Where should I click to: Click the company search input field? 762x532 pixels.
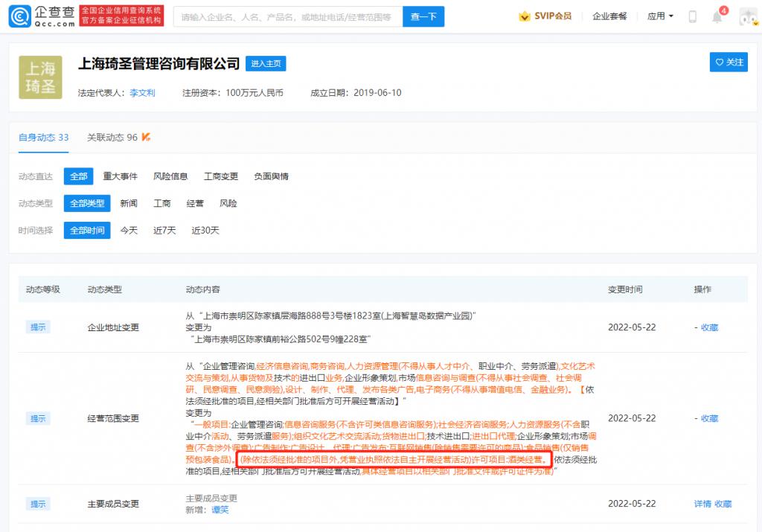coord(287,16)
